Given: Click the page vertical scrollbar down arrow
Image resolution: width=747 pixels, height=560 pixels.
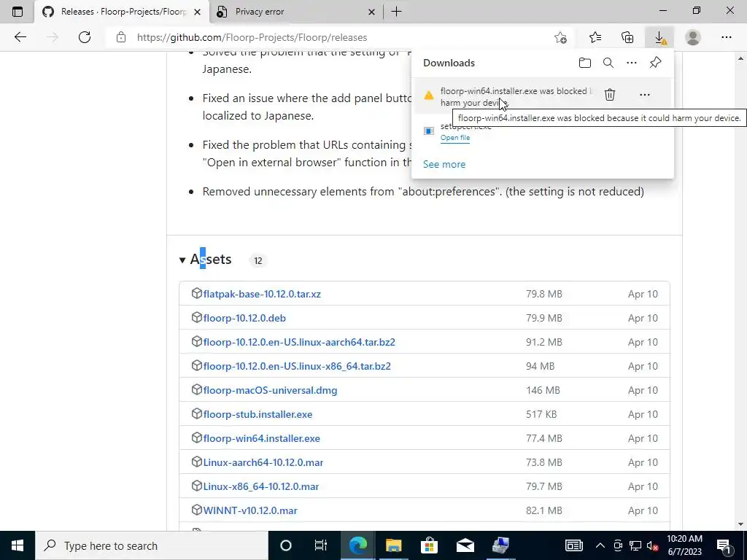Looking at the screenshot, I should [740, 525].
